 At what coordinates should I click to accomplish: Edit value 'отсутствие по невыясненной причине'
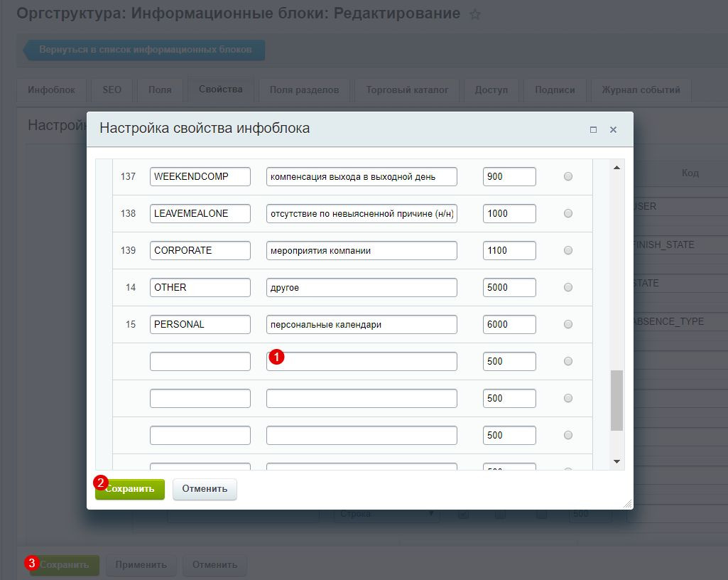(x=362, y=213)
